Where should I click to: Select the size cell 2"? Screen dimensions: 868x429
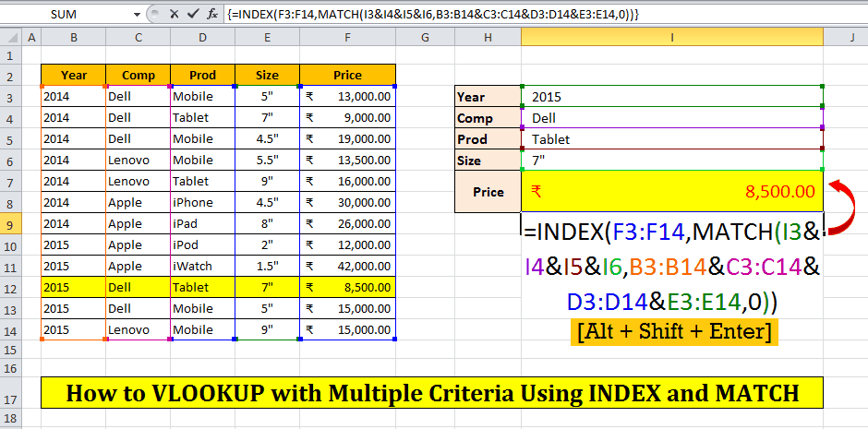point(268,244)
